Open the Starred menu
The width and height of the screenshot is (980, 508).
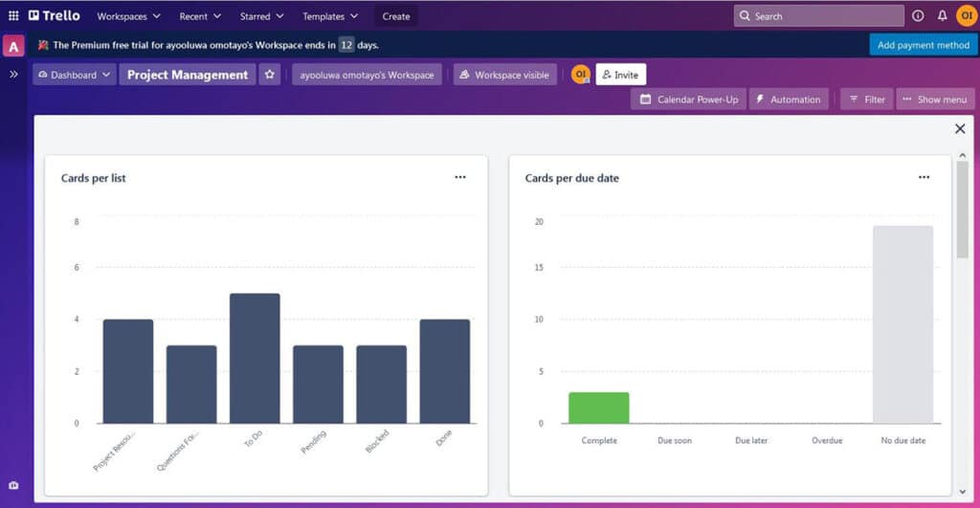click(261, 16)
